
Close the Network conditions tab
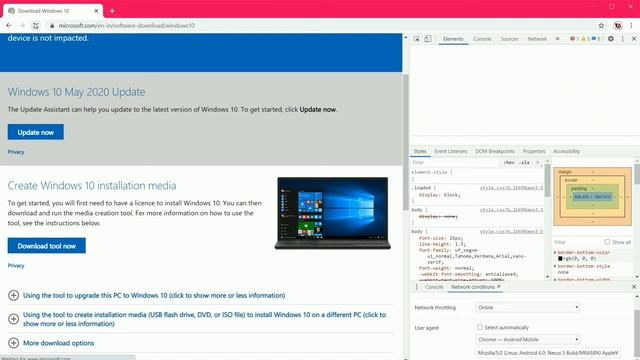pyautogui.click(x=499, y=287)
